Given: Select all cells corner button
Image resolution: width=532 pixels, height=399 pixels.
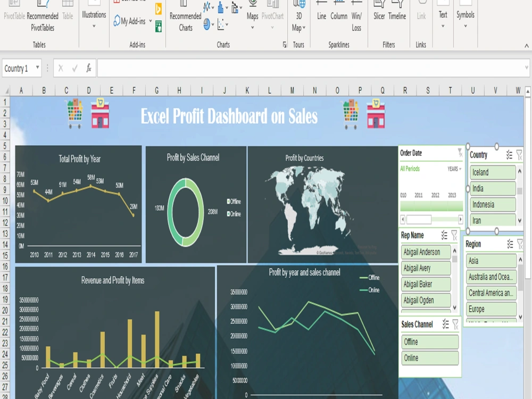Looking at the screenshot, I should point(6,90).
